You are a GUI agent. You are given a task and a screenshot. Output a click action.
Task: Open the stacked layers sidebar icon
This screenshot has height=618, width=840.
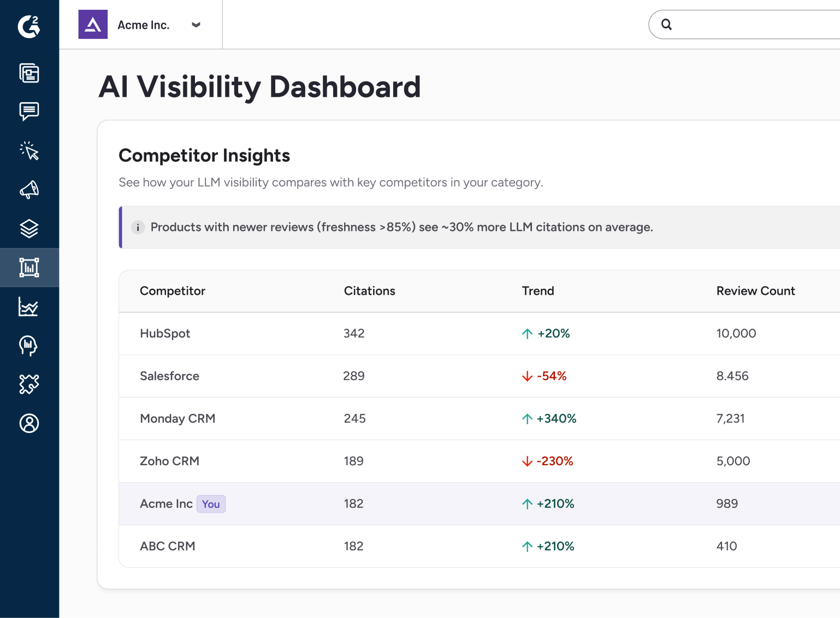[x=29, y=229]
